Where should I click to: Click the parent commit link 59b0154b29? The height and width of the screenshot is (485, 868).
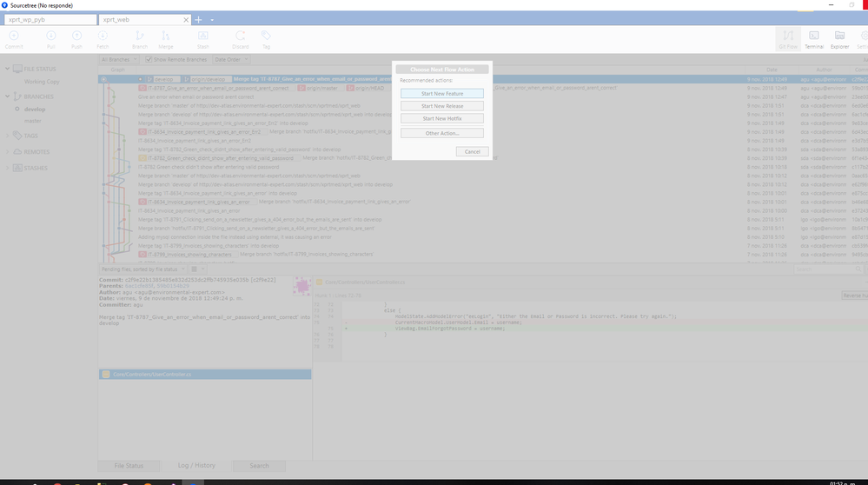[x=175, y=286]
